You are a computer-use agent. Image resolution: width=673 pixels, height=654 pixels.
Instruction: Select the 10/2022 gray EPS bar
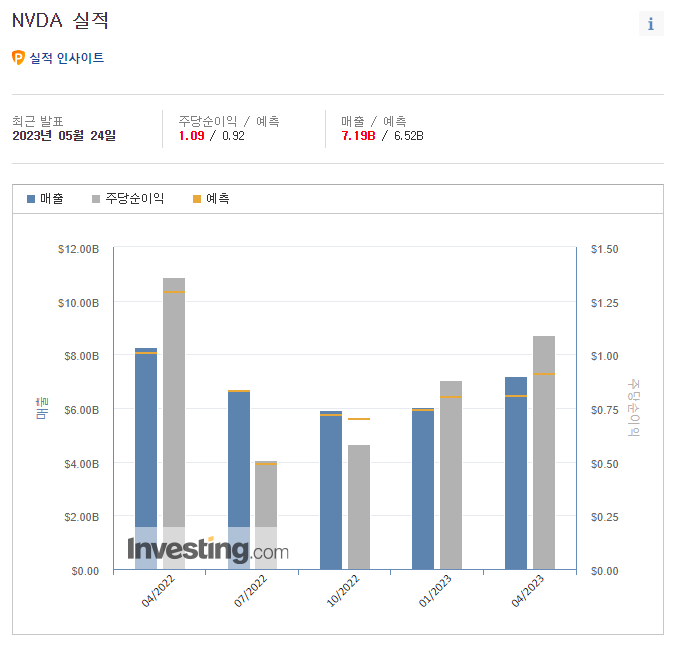359,507
